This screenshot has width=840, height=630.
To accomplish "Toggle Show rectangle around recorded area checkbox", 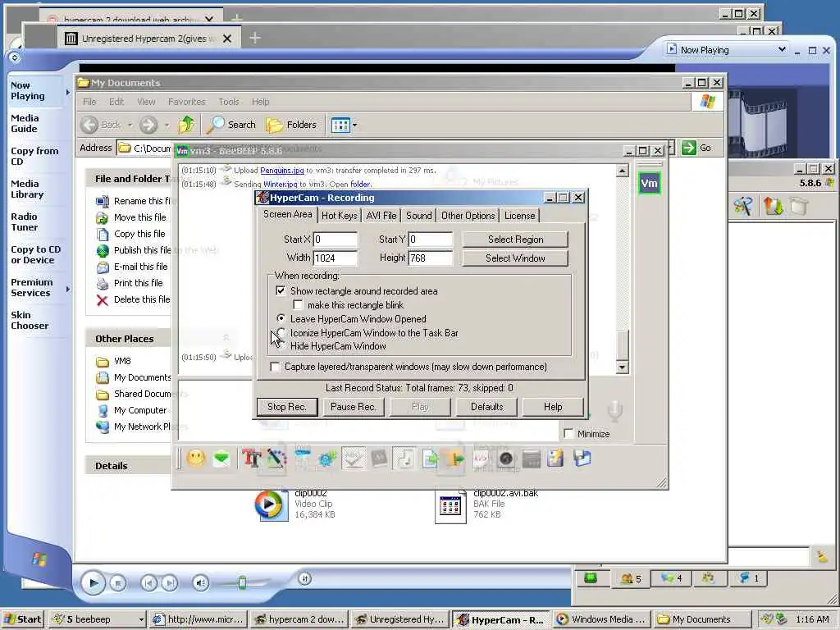I will [281, 291].
